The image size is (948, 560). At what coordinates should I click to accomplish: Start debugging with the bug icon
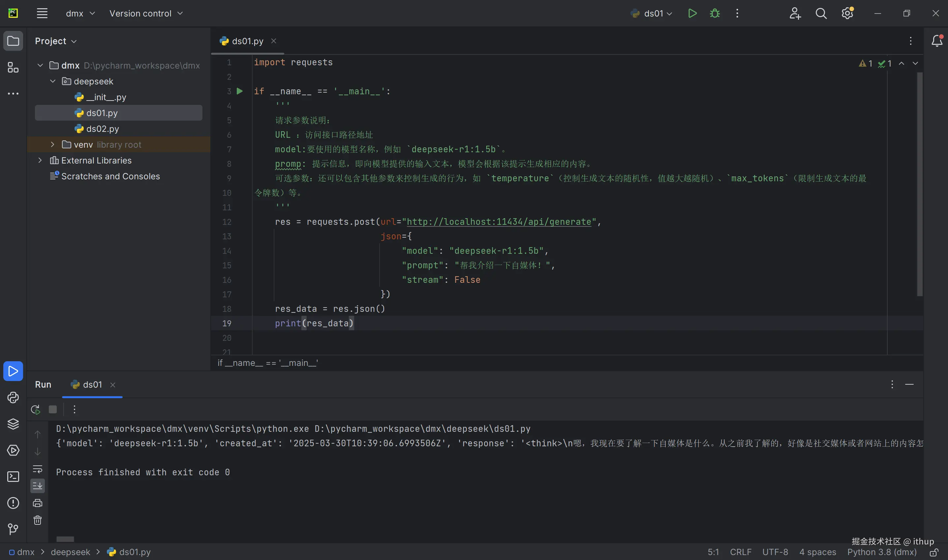715,14
